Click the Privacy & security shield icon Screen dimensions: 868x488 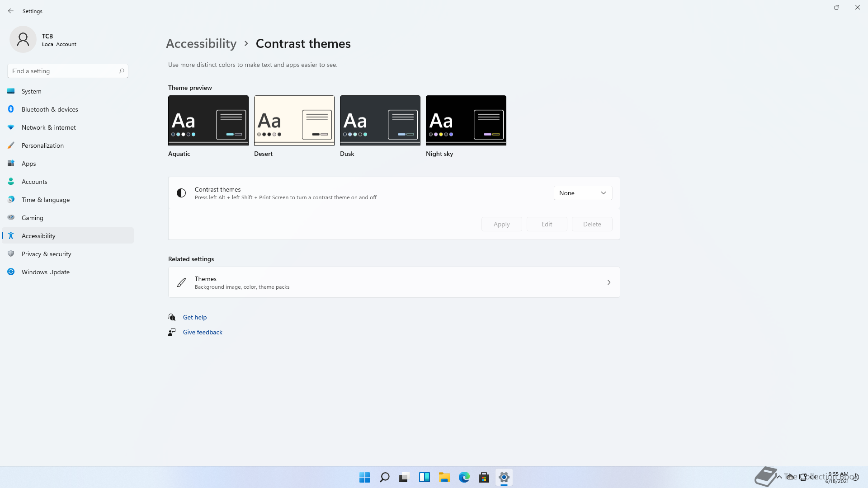coord(11,254)
